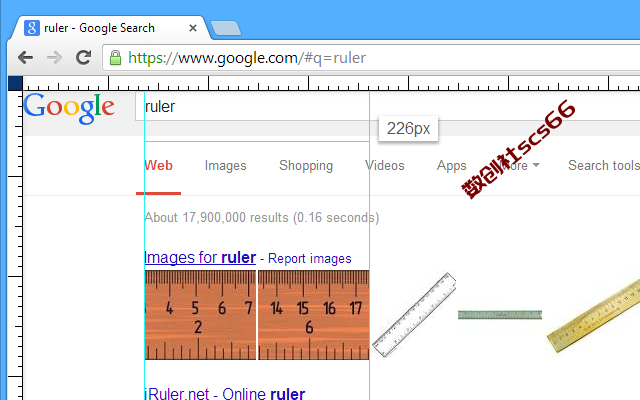Click the browser forward arrow
This screenshot has height=400, width=640.
[54, 58]
